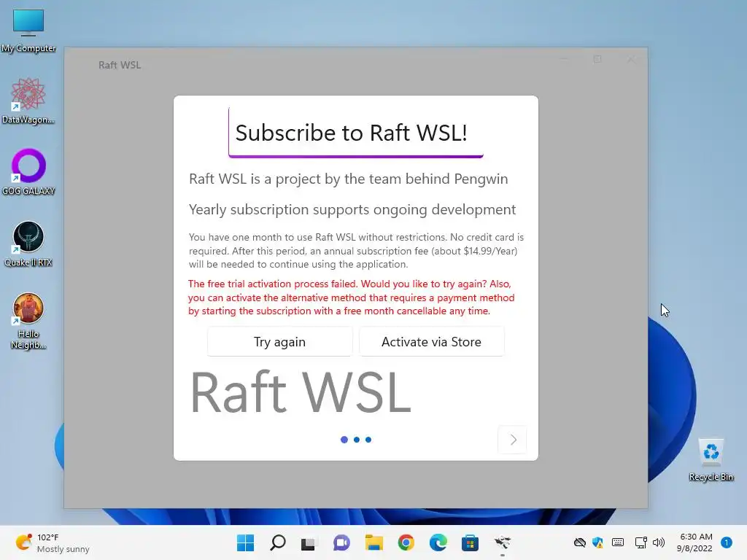
Task: Open the weather widget showing 102°F
Action: pos(53,542)
